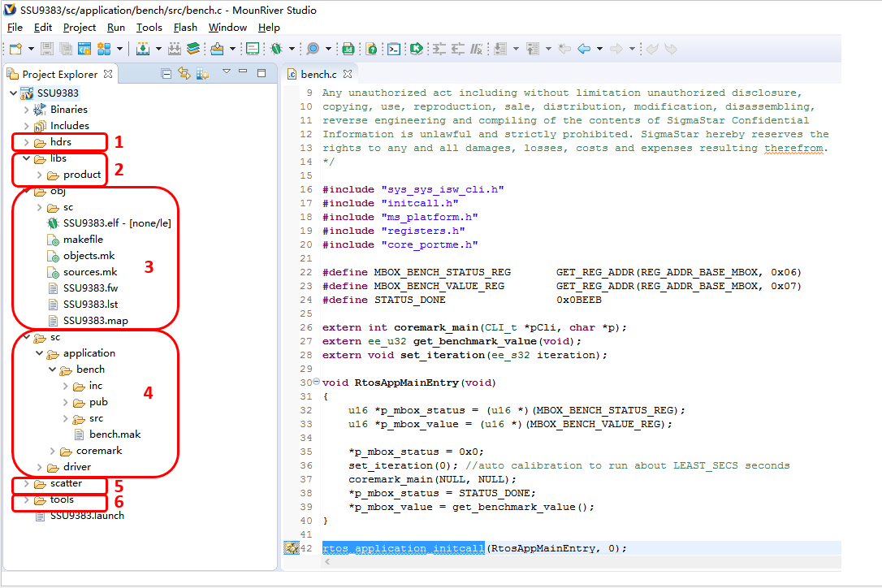The height and width of the screenshot is (588, 882).
Task: Close the bench.c editor tab
Action: [346, 74]
